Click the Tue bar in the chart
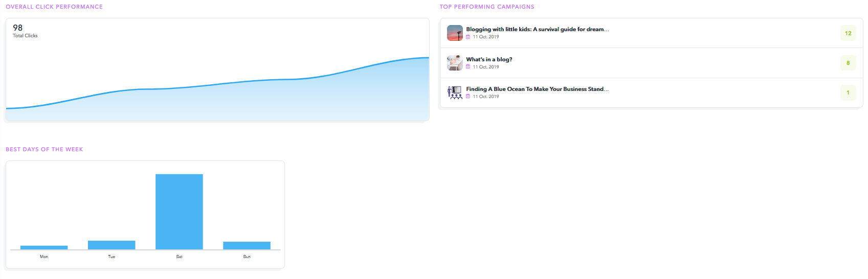 (112, 245)
